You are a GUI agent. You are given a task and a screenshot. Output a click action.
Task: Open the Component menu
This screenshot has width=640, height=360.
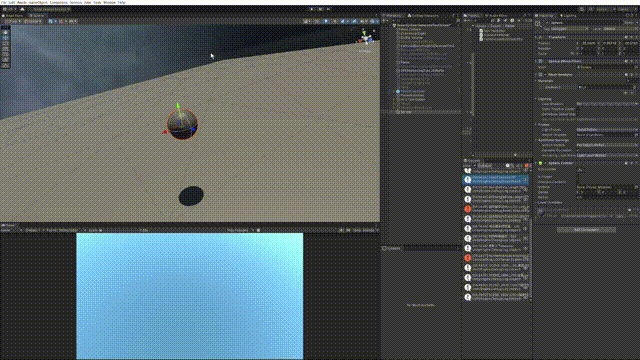pos(59,2)
